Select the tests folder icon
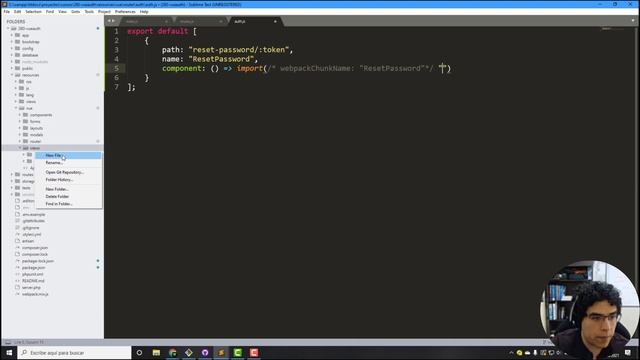This screenshot has height=360, width=640. [x=18, y=188]
